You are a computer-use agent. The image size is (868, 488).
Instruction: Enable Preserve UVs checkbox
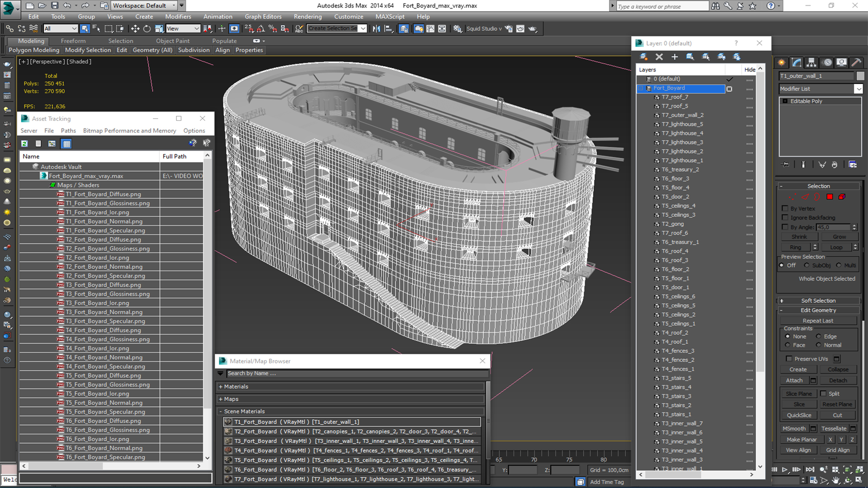(789, 359)
